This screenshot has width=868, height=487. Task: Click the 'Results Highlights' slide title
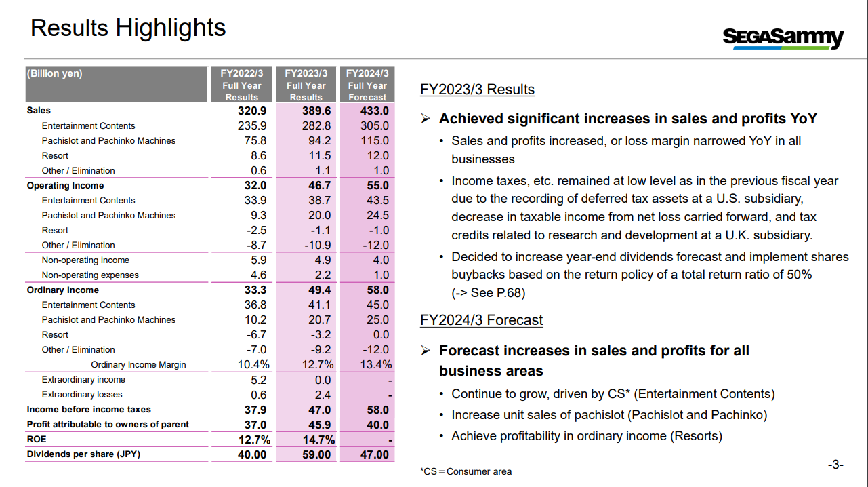pyautogui.click(x=128, y=28)
